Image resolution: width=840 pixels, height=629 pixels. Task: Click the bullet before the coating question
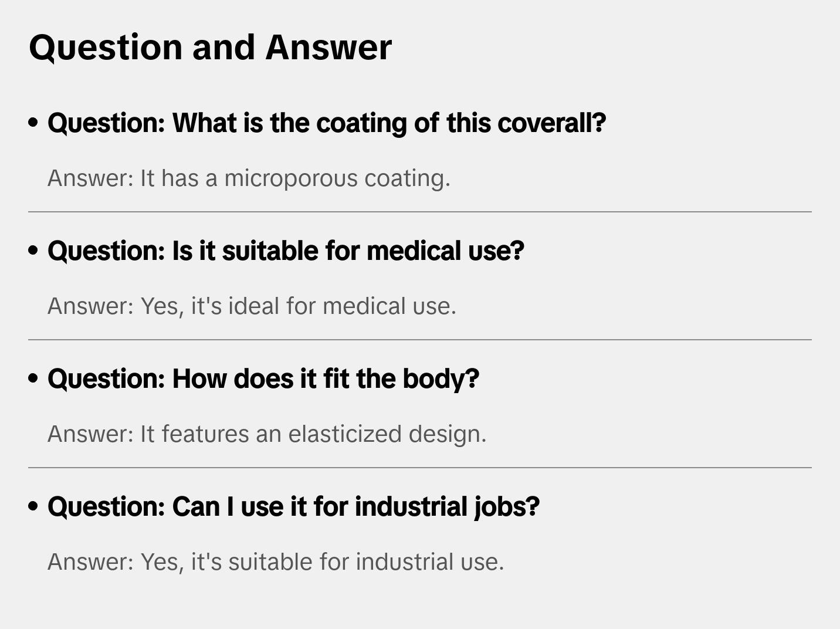point(33,123)
